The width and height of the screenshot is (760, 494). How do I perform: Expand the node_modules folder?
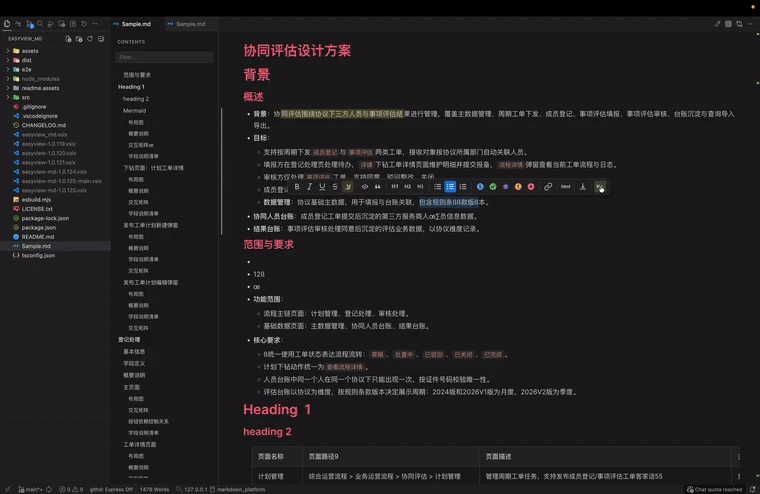pyautogui.click(x=55, y=79)
